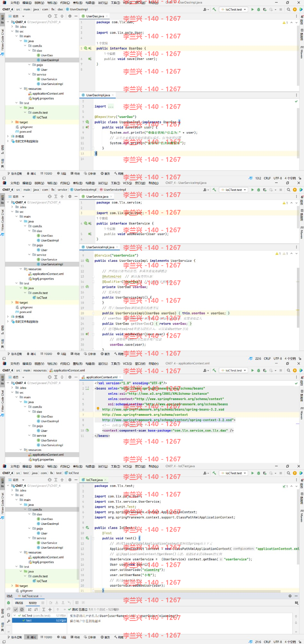The height and width of the screenshot is (644, 304).
Task: Click the implementations gutter icon beside interface UserDao
Action: [90, 48]
